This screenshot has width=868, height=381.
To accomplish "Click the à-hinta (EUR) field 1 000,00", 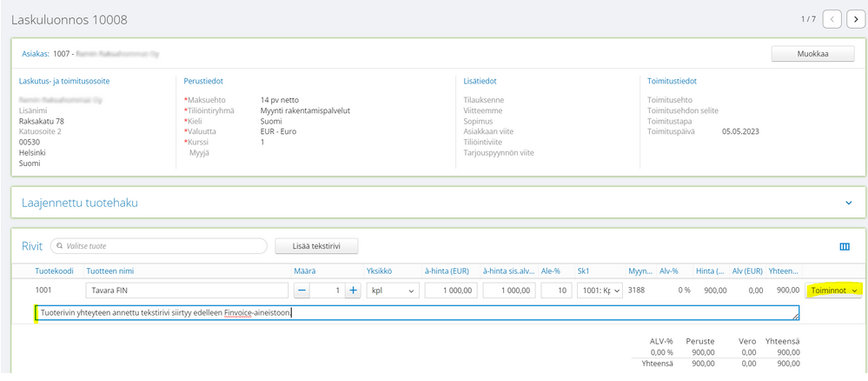I will pyautogui.click(x=451, y=290).
